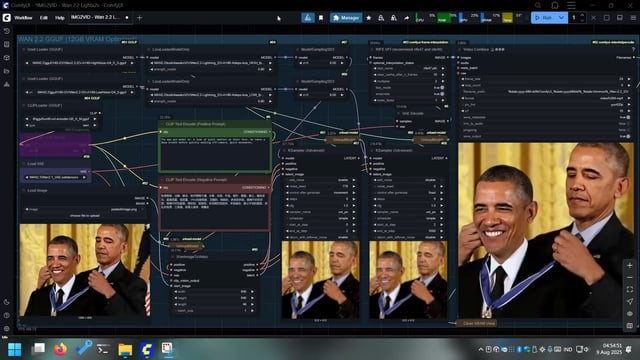Click the star favorites toolbar icon
The image size is (640, 360).
(369, 18)
